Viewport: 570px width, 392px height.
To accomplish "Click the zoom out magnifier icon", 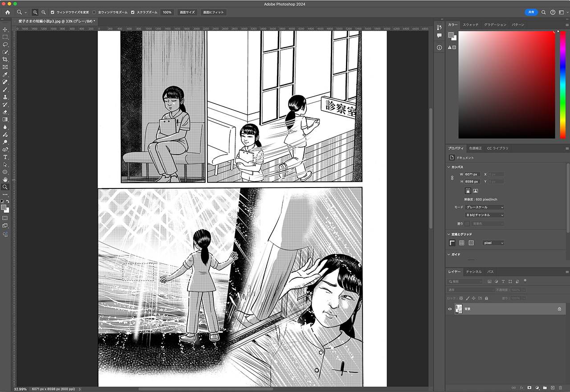I will tap(43, 12).
